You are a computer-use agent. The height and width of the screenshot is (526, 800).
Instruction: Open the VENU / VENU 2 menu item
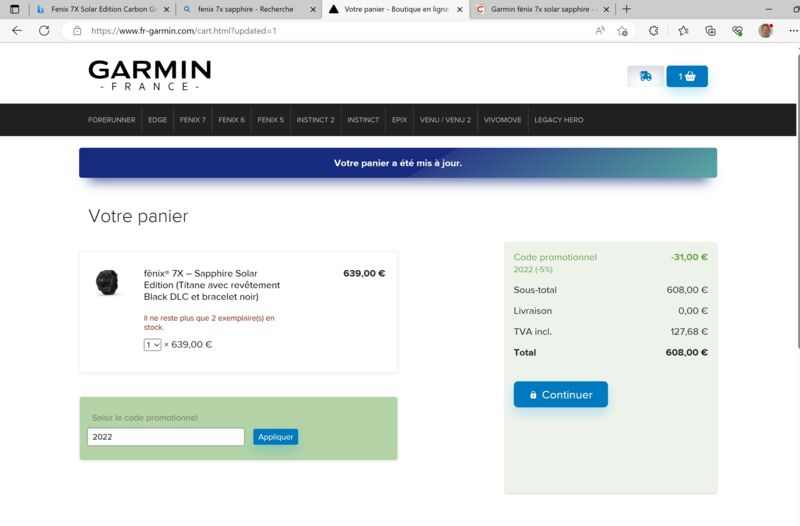click(445, 120)
